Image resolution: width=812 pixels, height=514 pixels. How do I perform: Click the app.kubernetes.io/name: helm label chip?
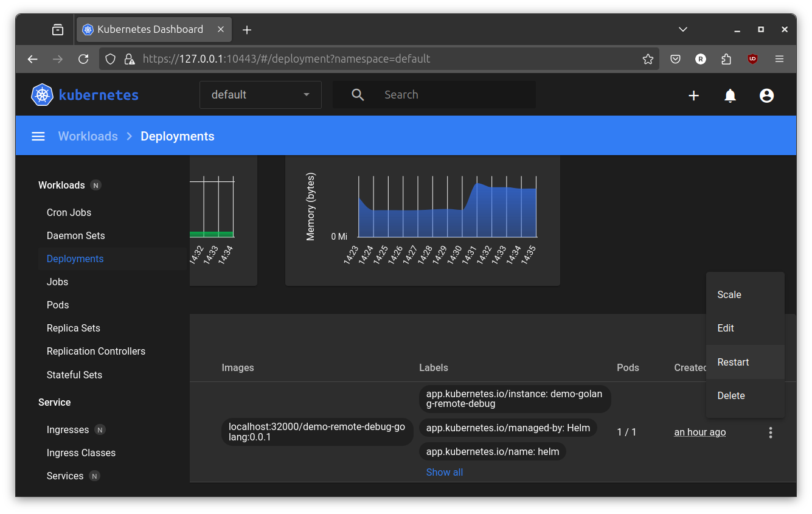pos(492,451)
